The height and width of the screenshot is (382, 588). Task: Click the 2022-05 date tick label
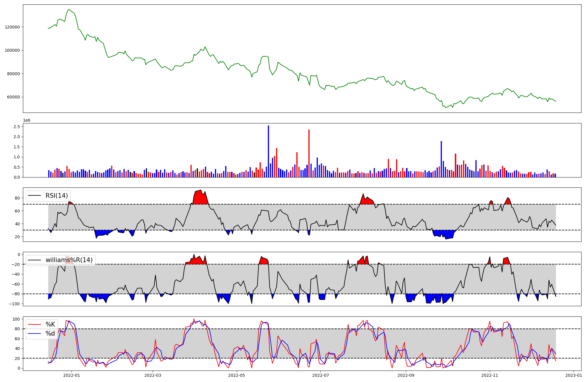236,375
